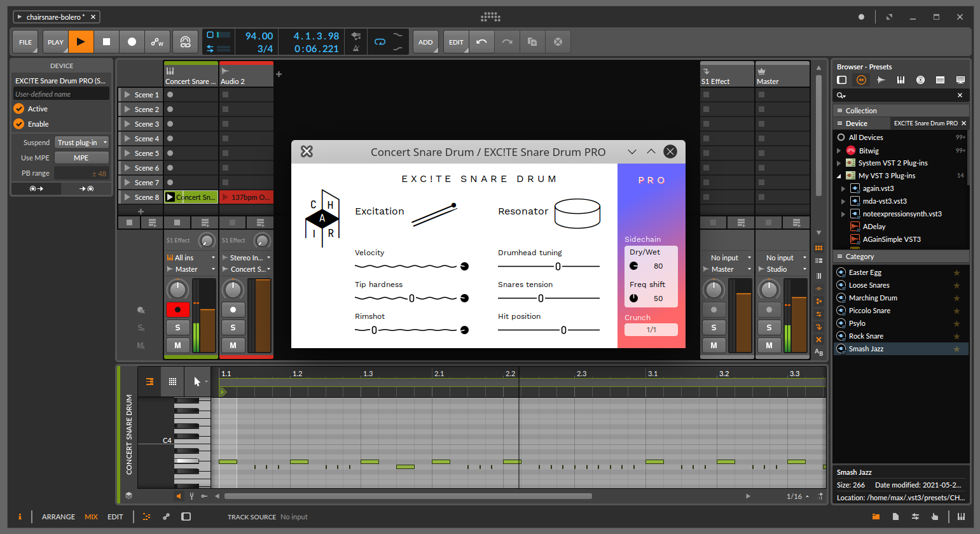Select the Audio 2 track header
The height and width of the screenshot is (534, 980).
[246, 75]
